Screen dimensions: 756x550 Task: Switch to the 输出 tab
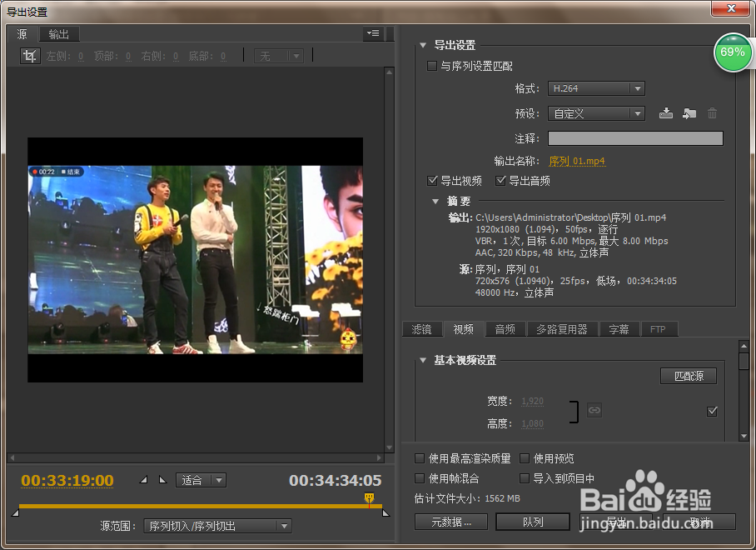tap(57, 34)
